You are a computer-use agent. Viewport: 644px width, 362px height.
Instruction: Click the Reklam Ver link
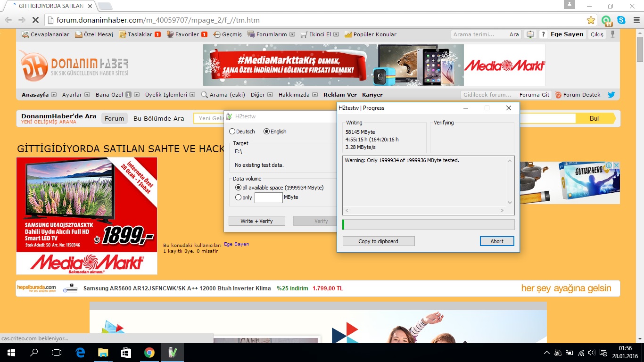340,95
